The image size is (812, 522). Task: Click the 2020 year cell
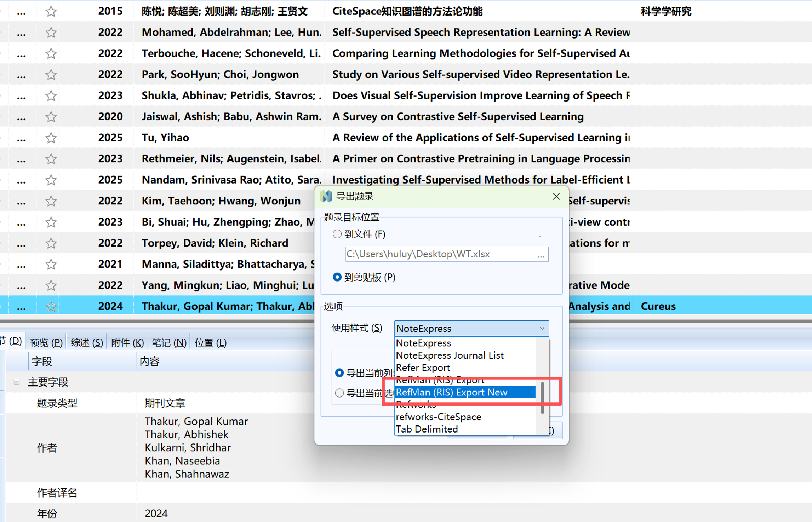tap(110, 116)
